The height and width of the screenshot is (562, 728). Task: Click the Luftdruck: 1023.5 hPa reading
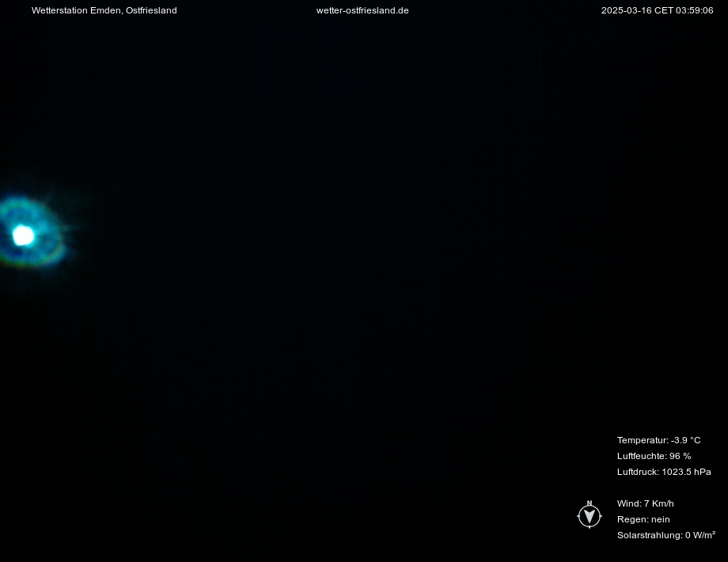click(x=664, y=472)
